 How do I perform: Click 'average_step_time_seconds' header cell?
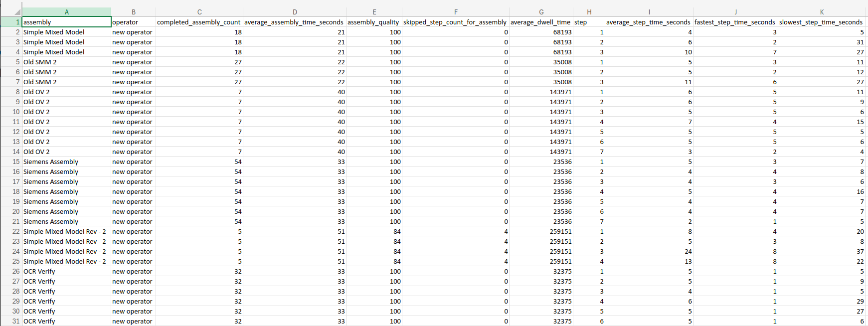(649, 22)
